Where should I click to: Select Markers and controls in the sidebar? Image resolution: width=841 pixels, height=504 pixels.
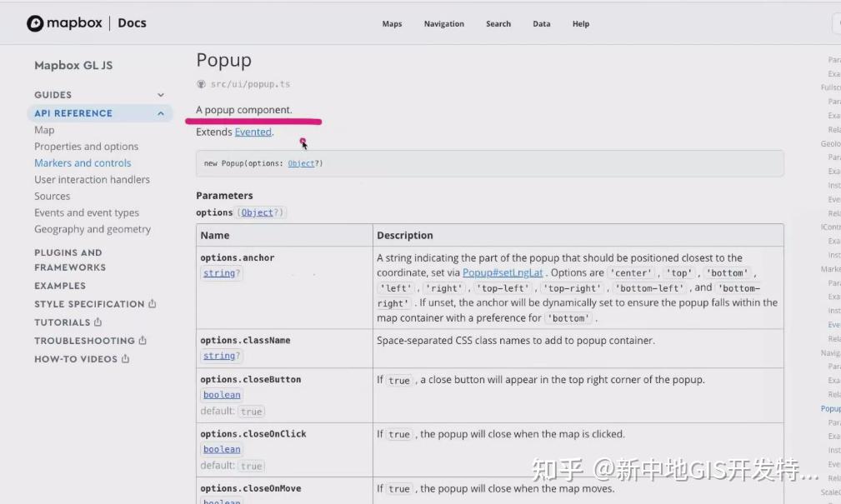pyautogui.click(x=83, y=162)
